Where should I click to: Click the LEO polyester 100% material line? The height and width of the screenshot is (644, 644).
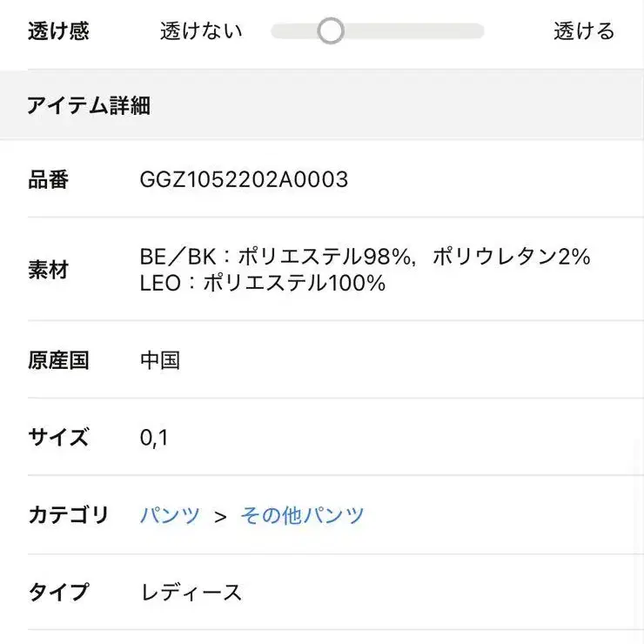point(262,283)
